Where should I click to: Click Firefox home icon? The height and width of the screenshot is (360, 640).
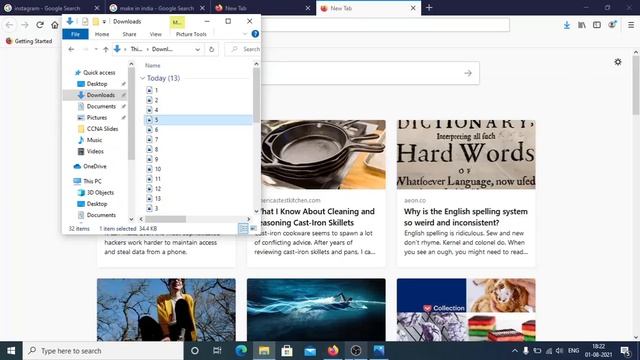55,25
